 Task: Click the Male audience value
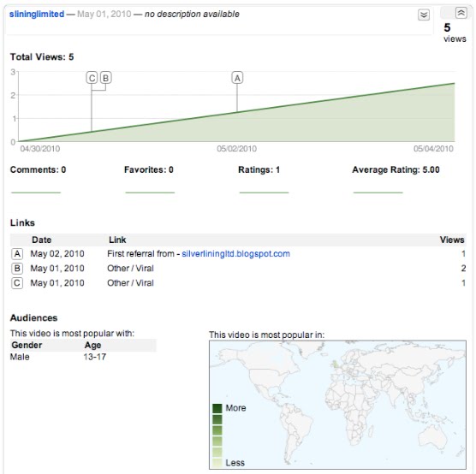click(x=20, y=357)
